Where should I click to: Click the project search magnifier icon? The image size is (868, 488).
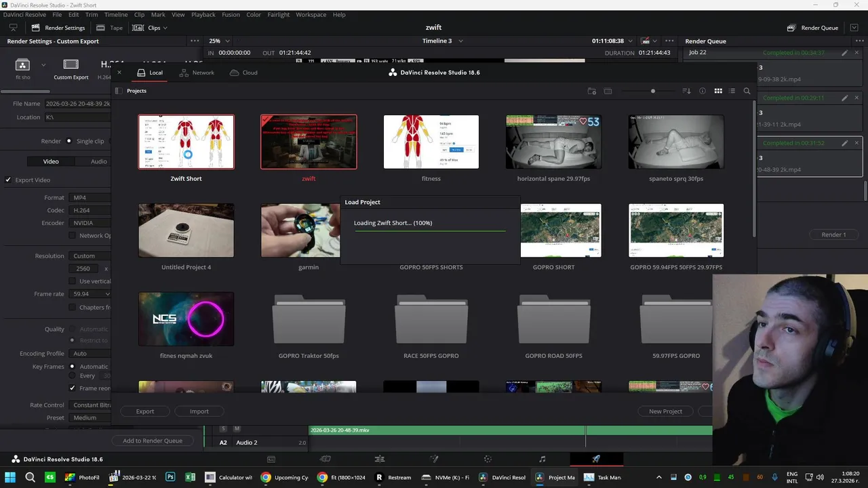(747, 91)
